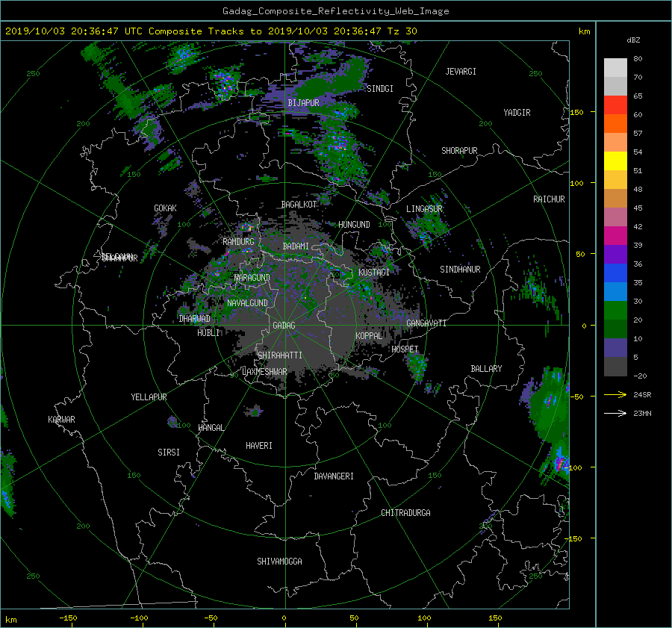Click the LAXMESHWAR city label
The height and width of the screenshot is (628, 672).
tap(264, 372)
